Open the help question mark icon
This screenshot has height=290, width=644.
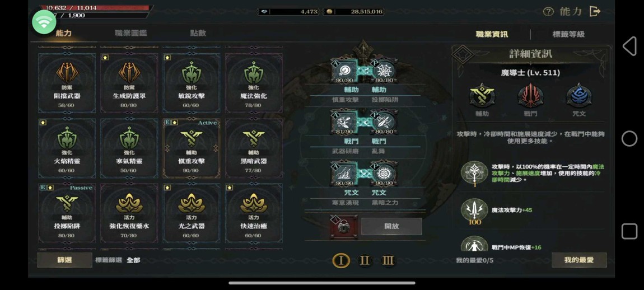(x=548, y=12)
